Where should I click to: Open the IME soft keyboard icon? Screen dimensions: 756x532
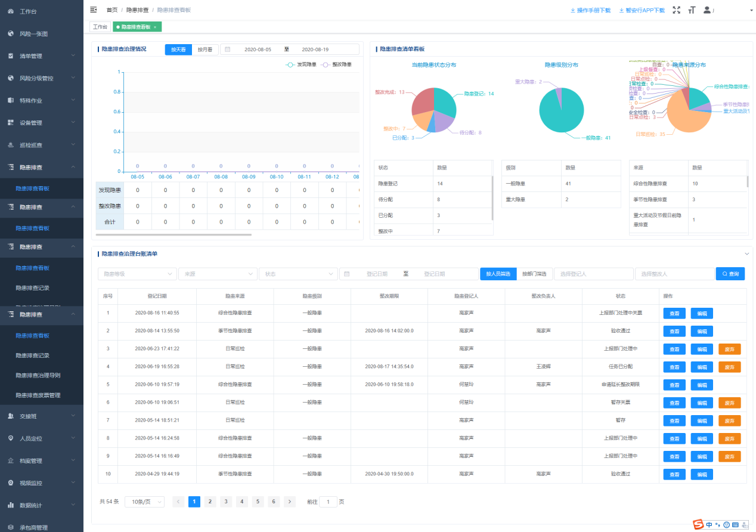coord(735,525)
